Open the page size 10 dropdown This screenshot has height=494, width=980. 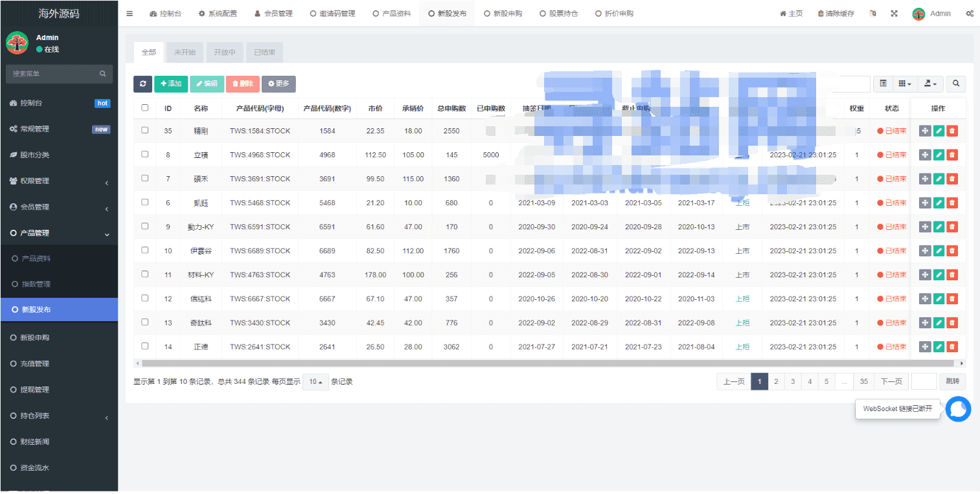pyautogui.click(x=315, y=382)
